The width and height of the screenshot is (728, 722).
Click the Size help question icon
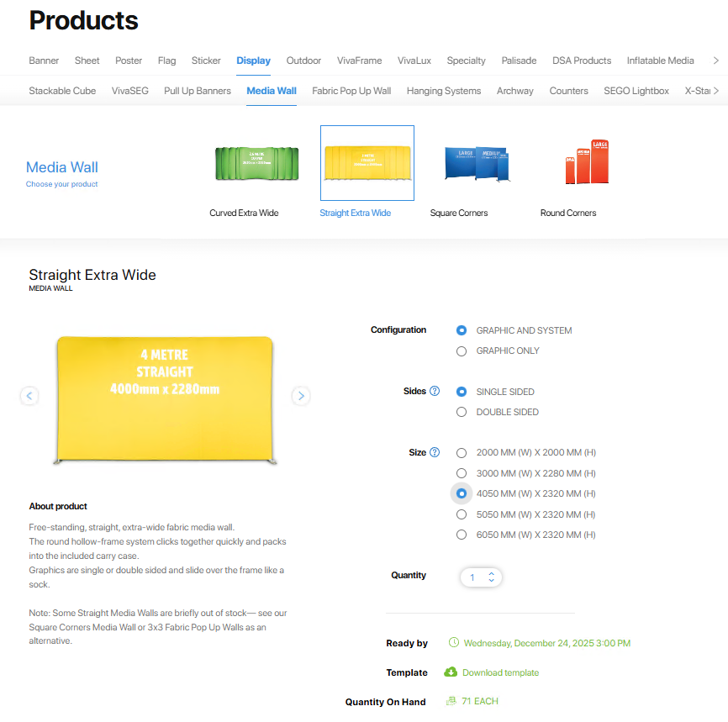(x=435, y=452)
